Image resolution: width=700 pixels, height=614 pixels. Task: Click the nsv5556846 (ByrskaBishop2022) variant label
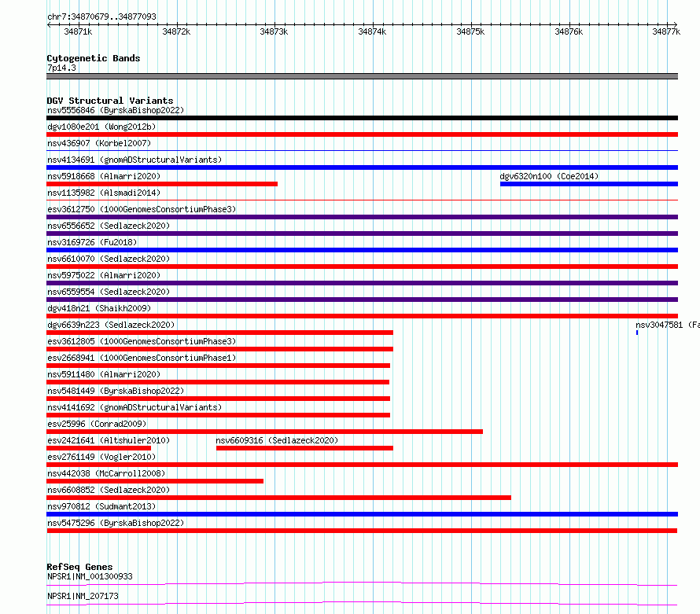(x=116, y=110)
